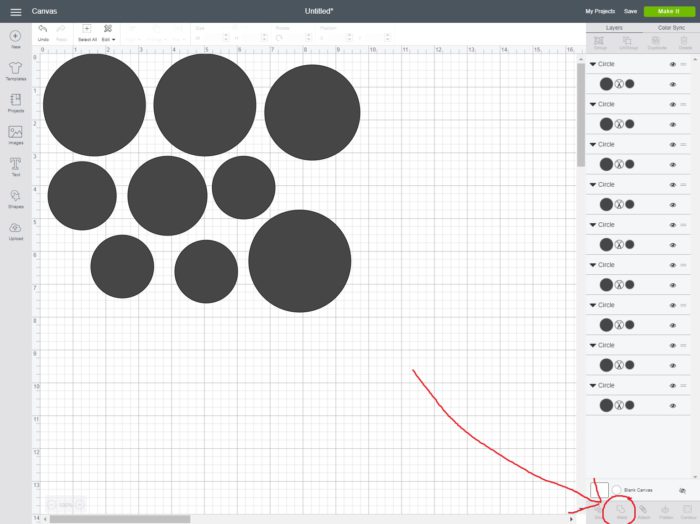Switch to the Layers tab
This screenshot has height=524, width=700.
click(614, 28)
